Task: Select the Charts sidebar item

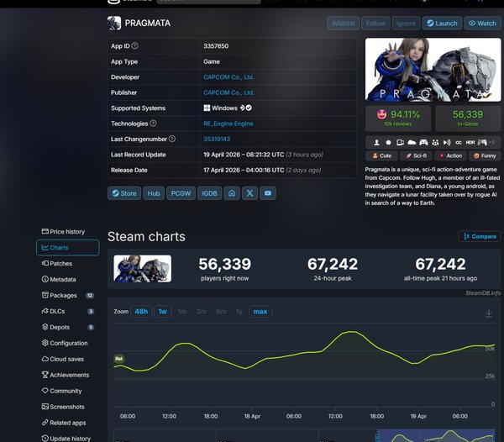Action: pyautogui.click(x=67, y=248)
